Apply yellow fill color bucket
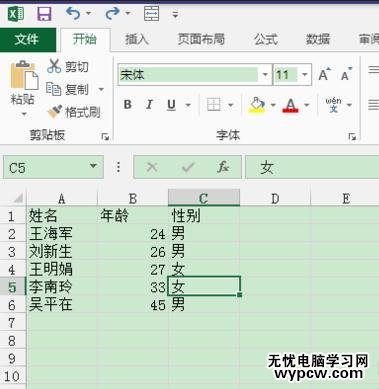The width and height of the screenshot is (379, 389). (x=257, y=105)
